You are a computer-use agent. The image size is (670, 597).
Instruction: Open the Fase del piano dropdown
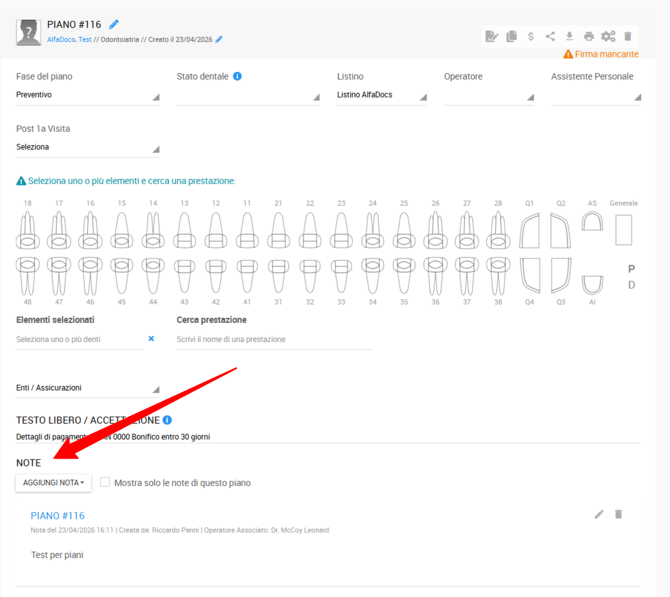click(87, 95)
